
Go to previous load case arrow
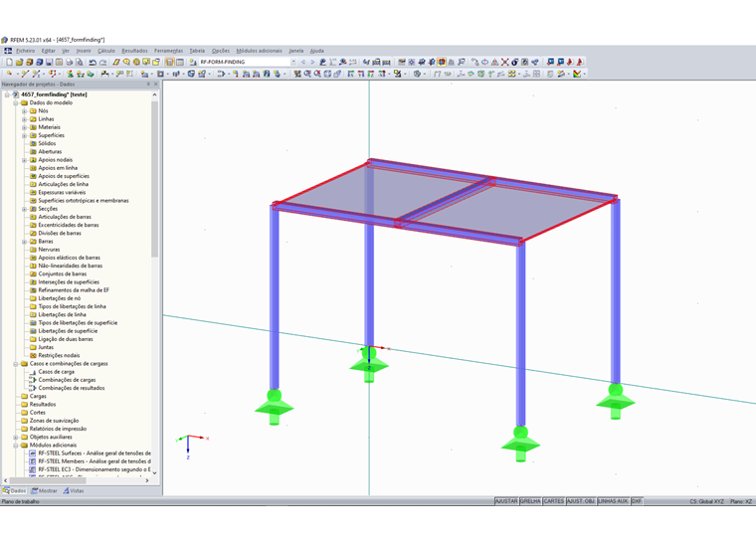click(303, 62)
